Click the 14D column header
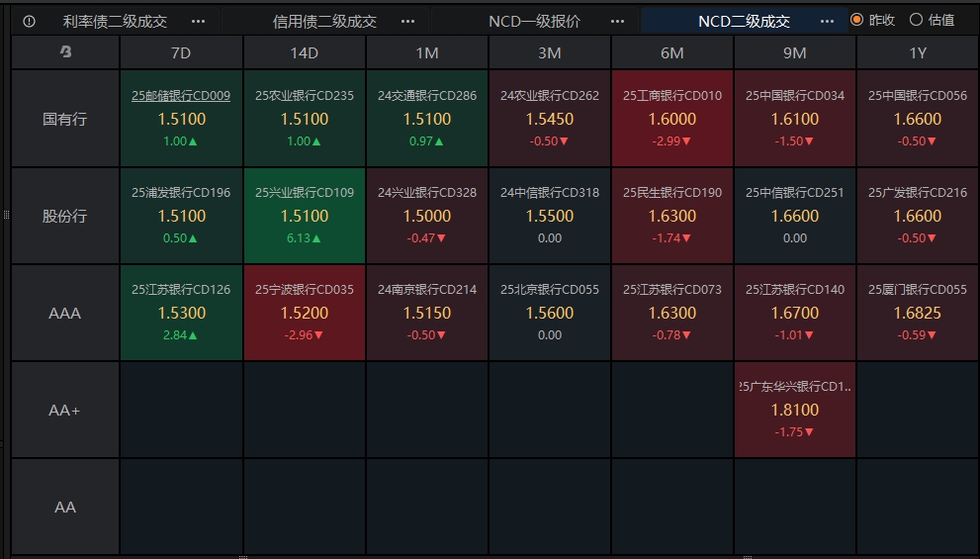 304,52
